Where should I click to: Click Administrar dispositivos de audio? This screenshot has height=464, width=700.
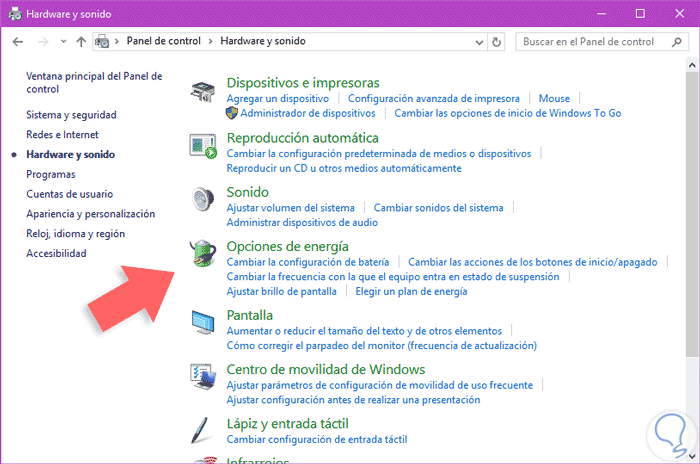[x=302, y=222]
